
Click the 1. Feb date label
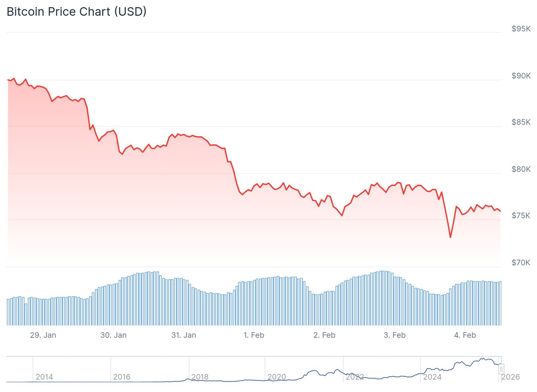click(x=254, y=335)
